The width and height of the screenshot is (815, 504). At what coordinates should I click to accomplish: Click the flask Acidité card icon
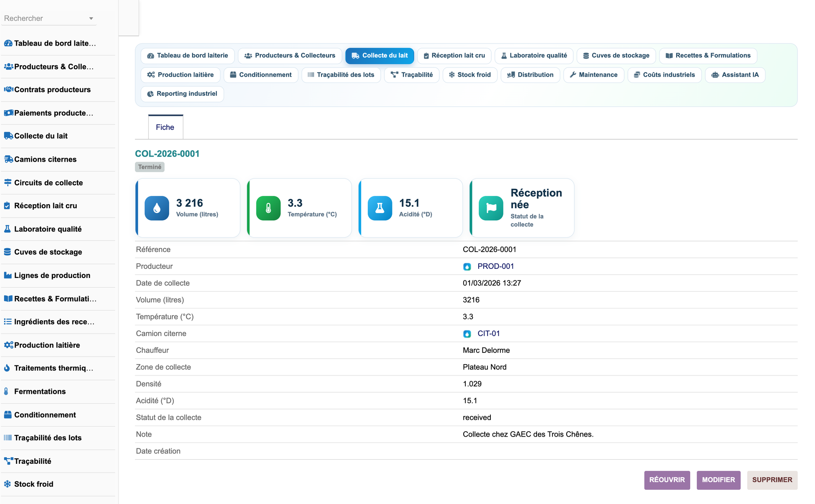380,208
